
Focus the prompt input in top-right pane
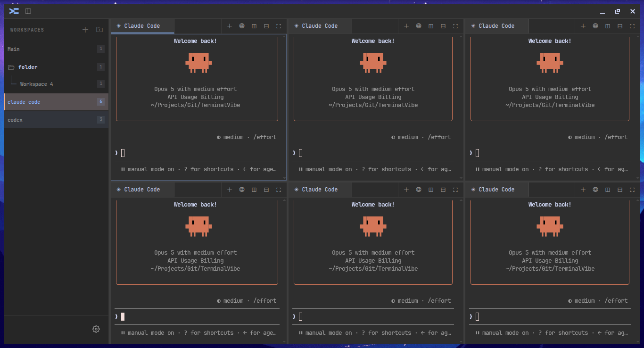point(550,153)
